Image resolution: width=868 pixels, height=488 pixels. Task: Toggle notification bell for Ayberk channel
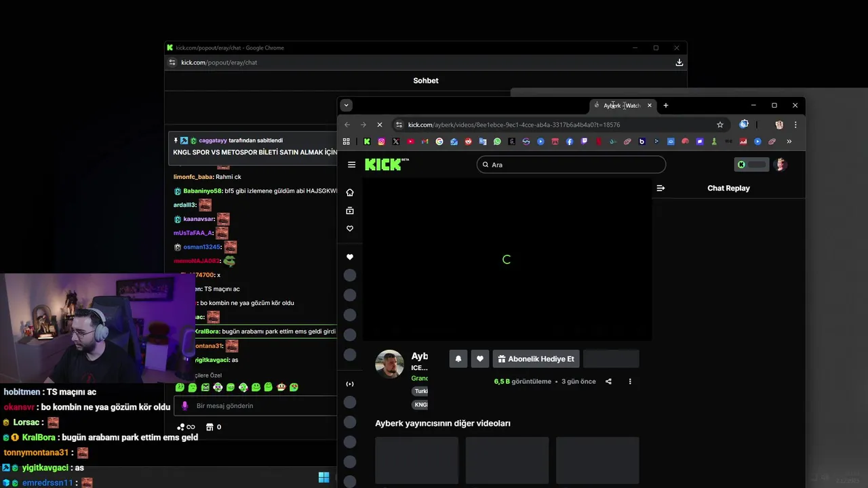click(x=458, y=359)
